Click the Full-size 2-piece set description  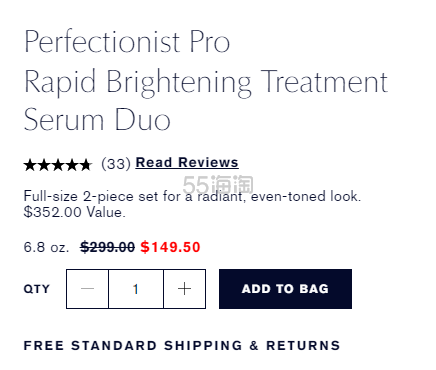click(192, 196)
